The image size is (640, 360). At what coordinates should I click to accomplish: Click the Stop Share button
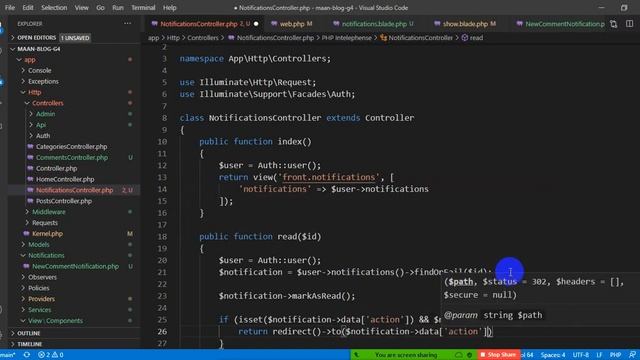click(498, 355)
